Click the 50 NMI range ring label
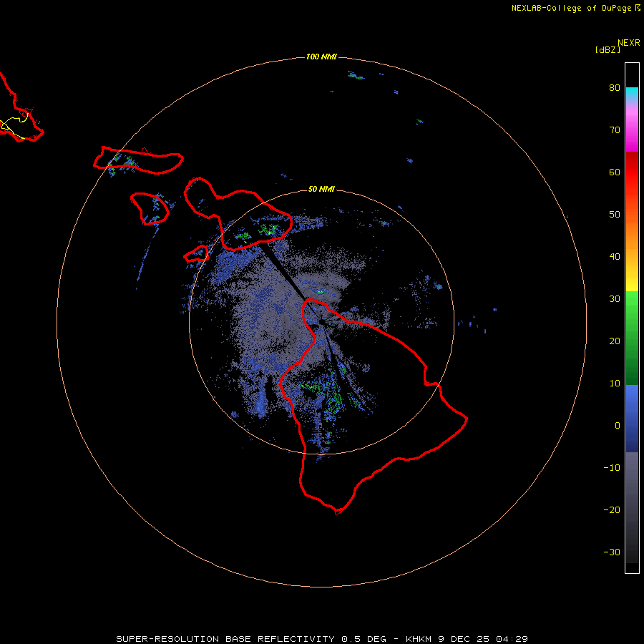 tap(321, 189)
